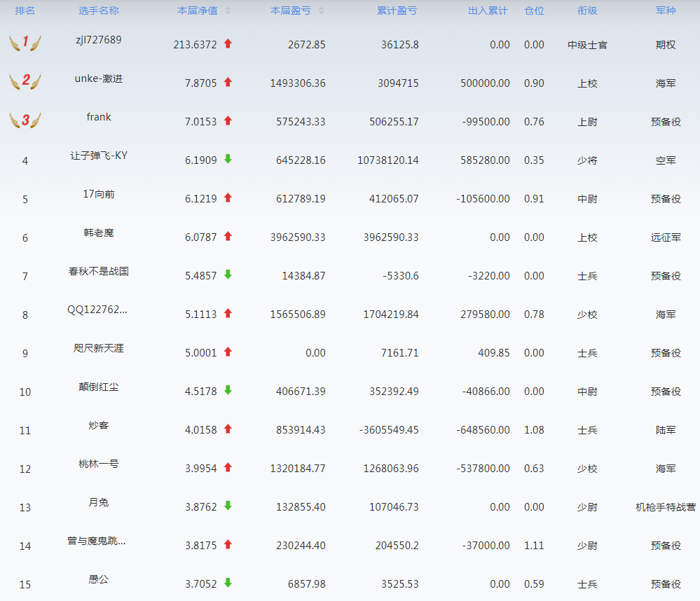Click the 军种 cell 远征军
The height and width of the screenshot is (601, 700).
click(x=666, y=238)
